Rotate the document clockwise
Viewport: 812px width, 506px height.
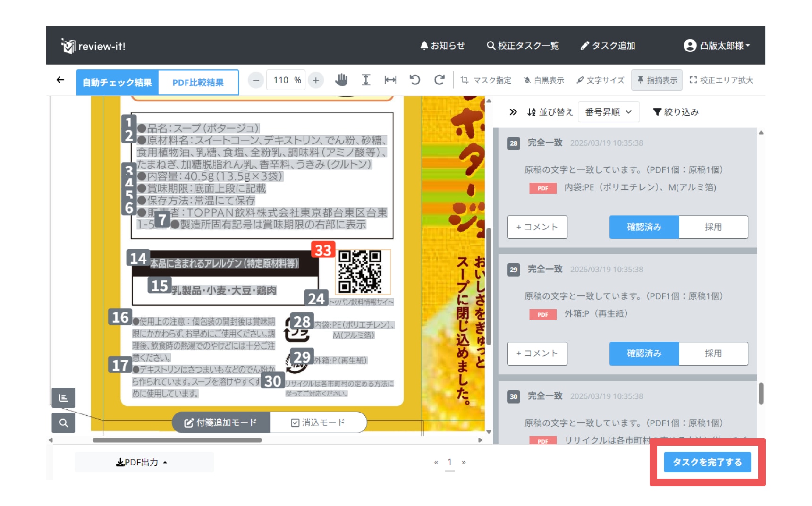tap(440, 80)
